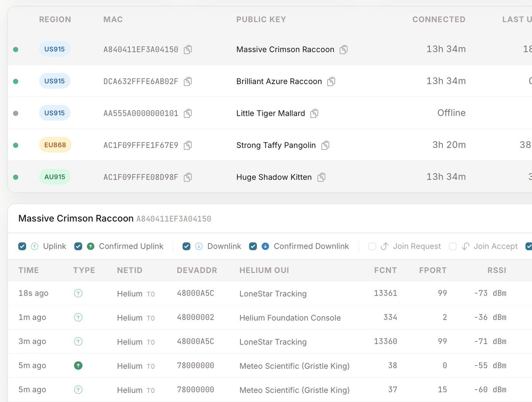Sort packets by HELIUM OUI column header
Screen dimensions: 532x402
[x=264, y=270]
